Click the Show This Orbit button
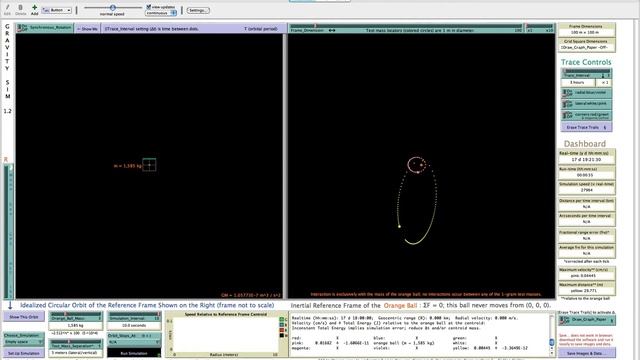640x360 pixels. [24, 317]
